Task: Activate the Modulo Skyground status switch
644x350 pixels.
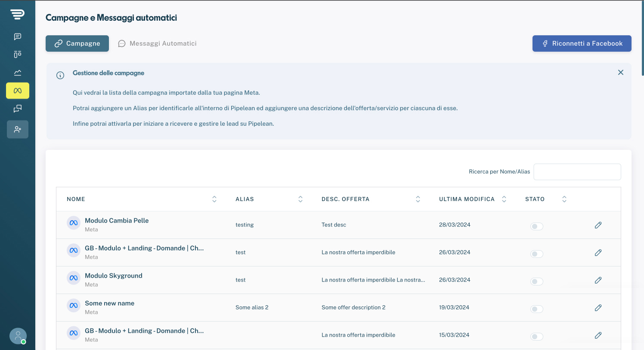Action: (x=537, y=282)
